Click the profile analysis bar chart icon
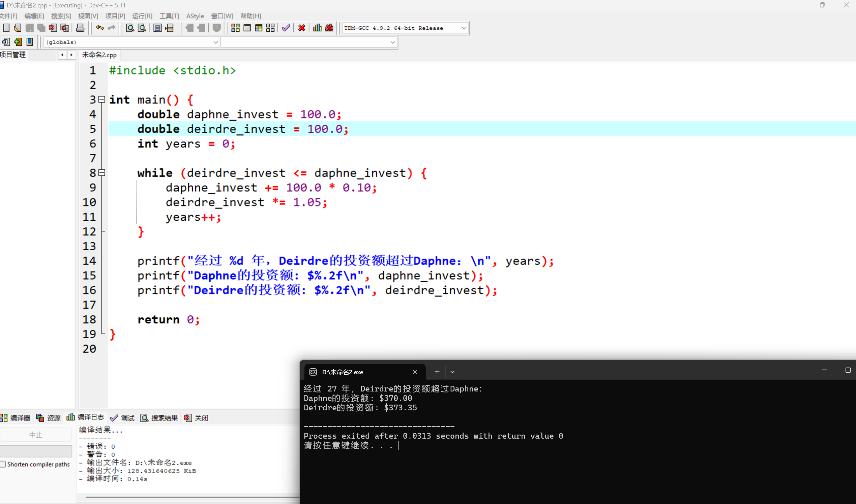The width and height of the screenshot is (856, 504). (x=317, y=28)
